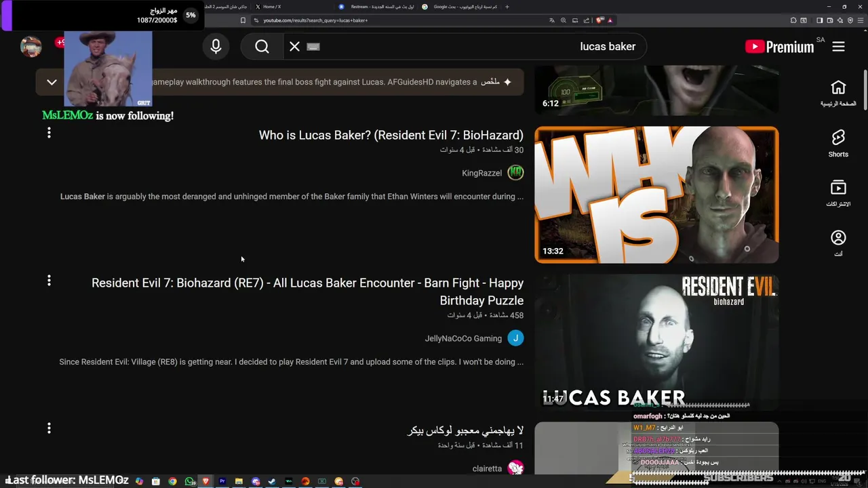
Task: Open Adobe Premiere Pro from the taskbar
Action: [x=222, y=481]
